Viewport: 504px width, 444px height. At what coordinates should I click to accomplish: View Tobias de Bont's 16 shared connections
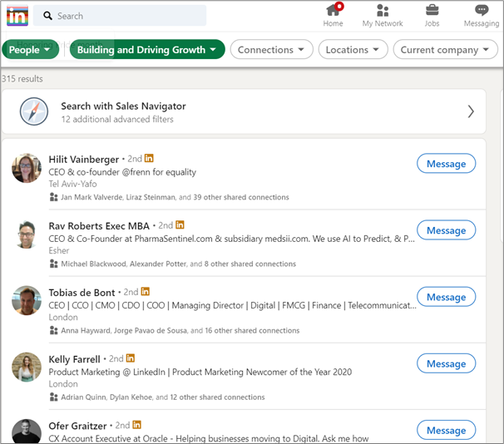click(180, 330)
